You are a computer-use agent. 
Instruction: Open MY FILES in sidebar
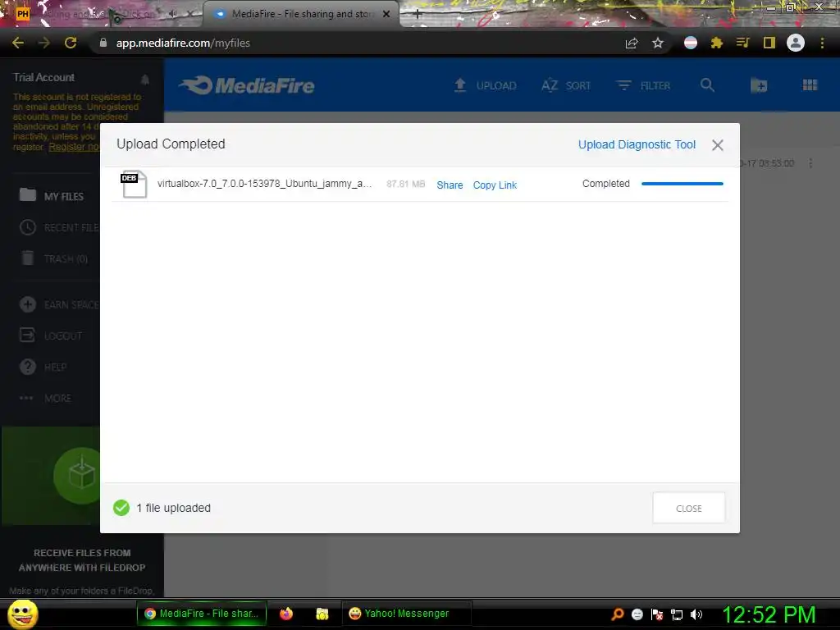coord(52,196)
